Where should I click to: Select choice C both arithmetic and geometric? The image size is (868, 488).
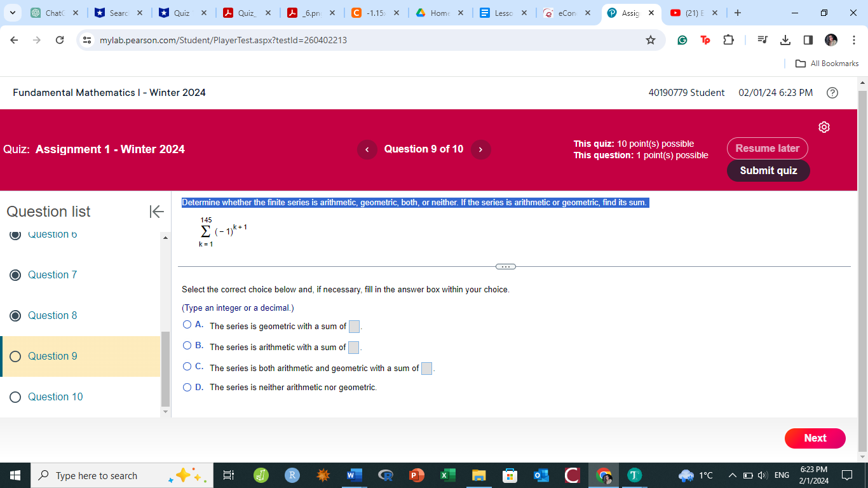[187, 367]
